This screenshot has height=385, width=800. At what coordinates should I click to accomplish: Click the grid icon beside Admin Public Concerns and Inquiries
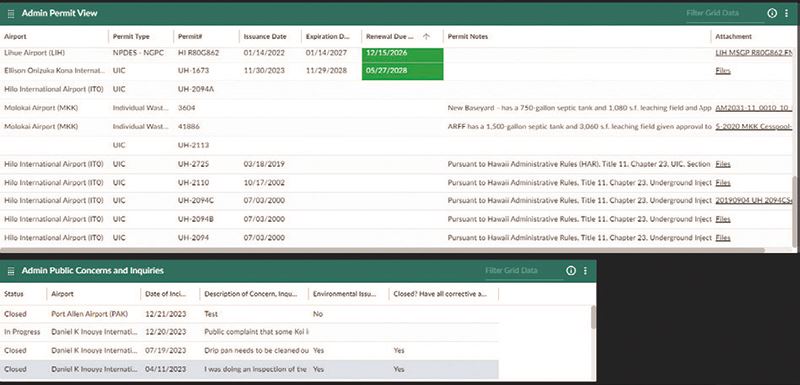coord(11,271)
